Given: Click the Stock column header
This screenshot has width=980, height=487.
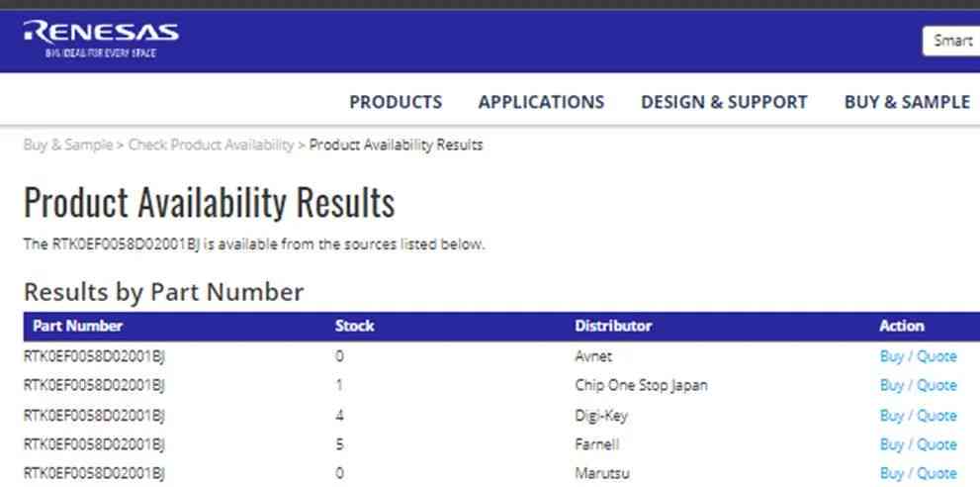Looking at the screenshot, I should (354, 326).
